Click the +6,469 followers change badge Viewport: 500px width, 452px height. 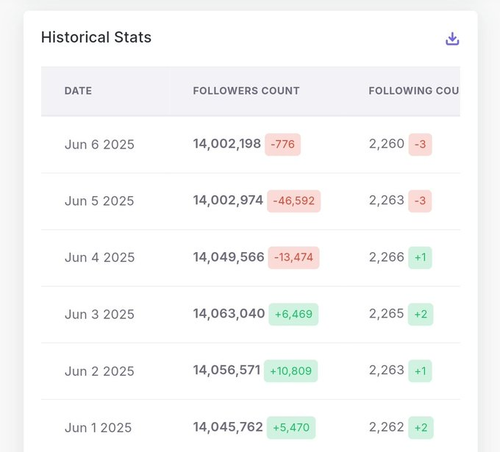[293, 314]
